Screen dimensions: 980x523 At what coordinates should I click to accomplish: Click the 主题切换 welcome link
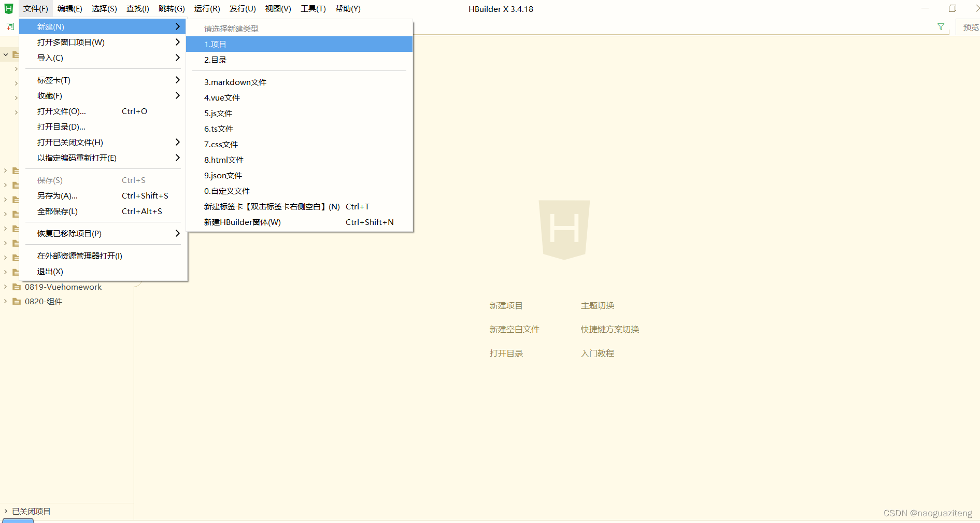tap(597, 305)
